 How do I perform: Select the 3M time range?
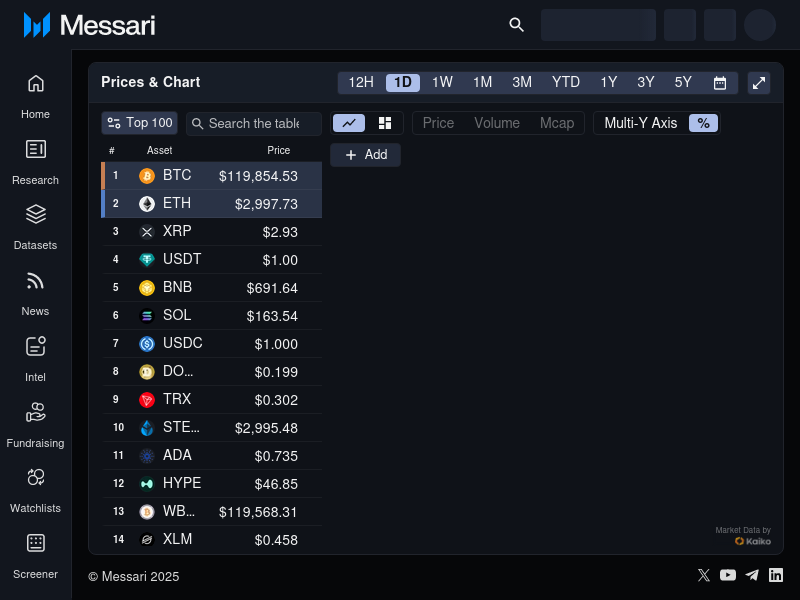[522, 83]
